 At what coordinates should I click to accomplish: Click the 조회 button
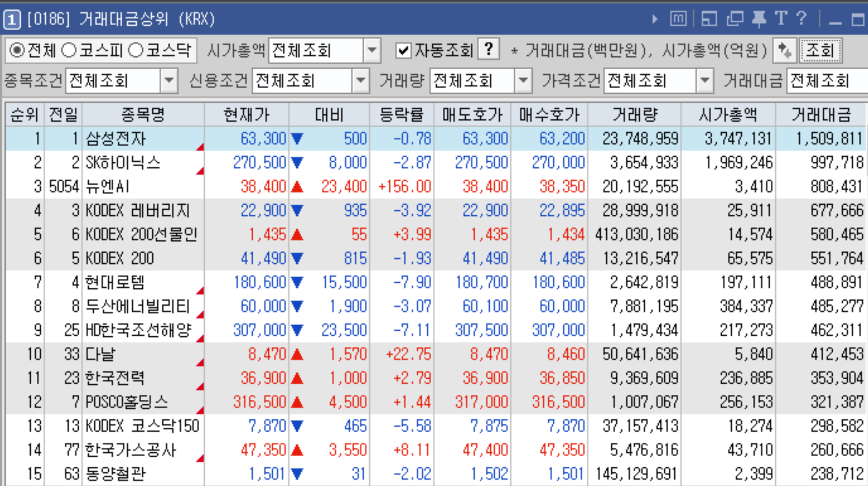[x=820, y=50]
